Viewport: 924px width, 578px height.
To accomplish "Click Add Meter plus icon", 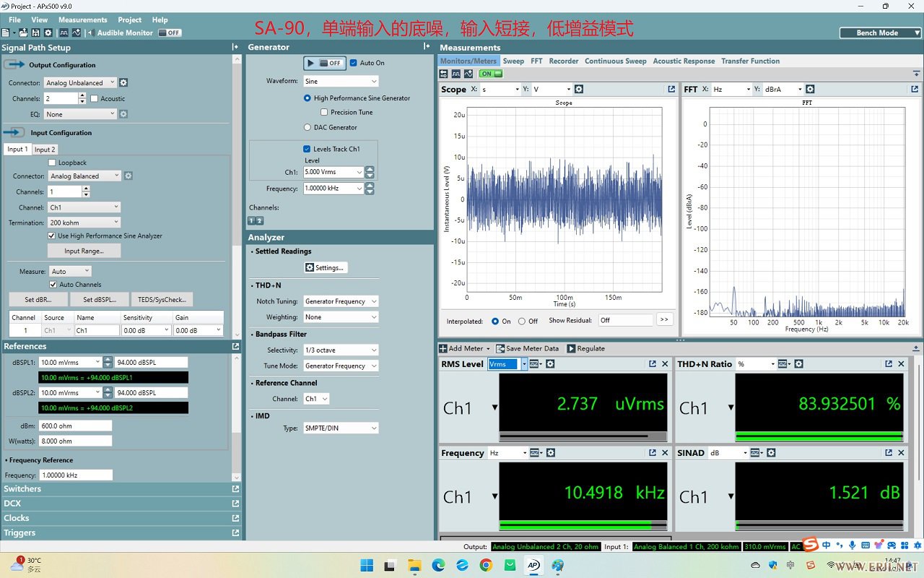I will (443, 348).
